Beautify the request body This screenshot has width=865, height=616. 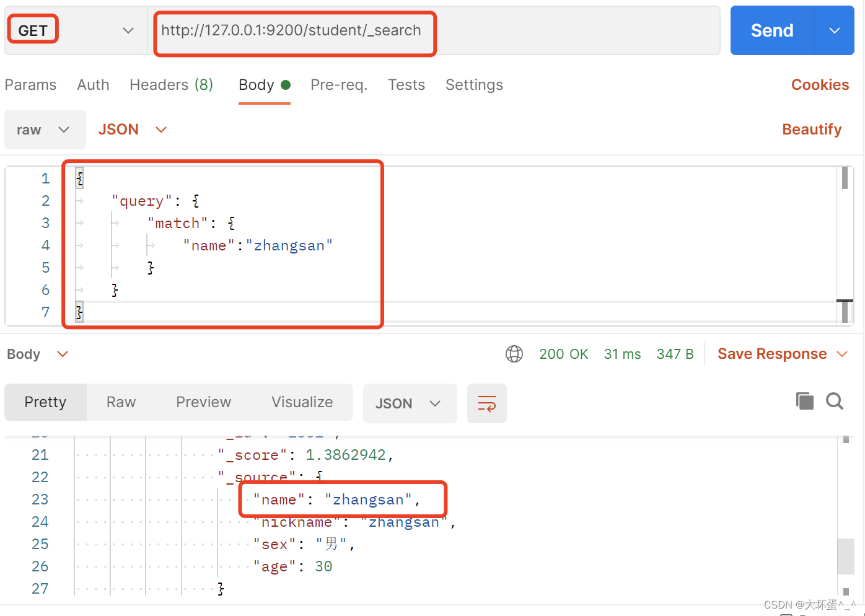[x=812, y=130]
